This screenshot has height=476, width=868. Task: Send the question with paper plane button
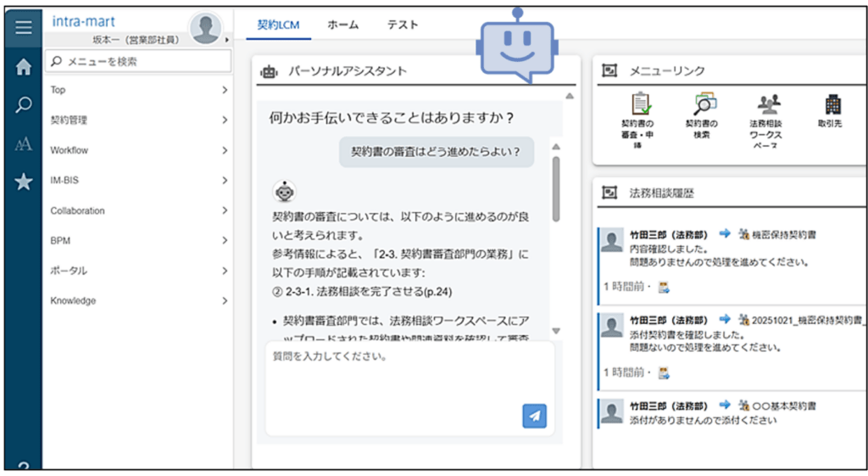(534, 416)
